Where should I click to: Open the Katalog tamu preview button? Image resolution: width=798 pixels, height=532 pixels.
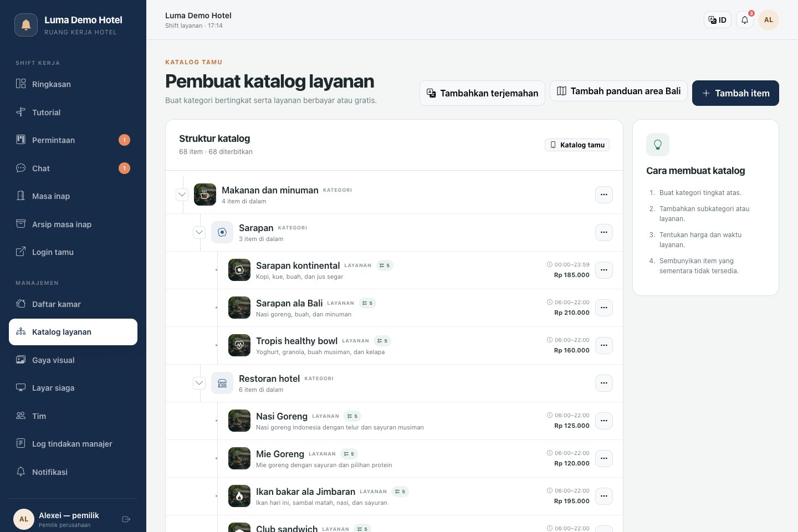[x=577, y=145]
